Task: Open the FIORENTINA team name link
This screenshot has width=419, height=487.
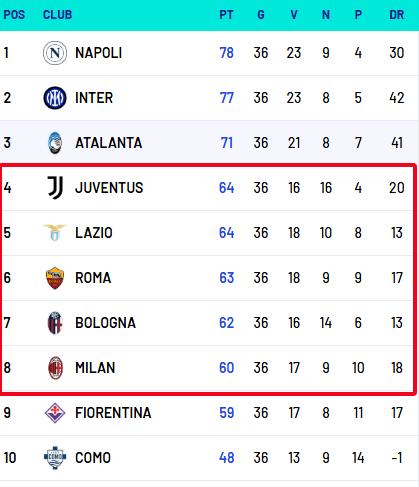Action: [x=113, y=413]
